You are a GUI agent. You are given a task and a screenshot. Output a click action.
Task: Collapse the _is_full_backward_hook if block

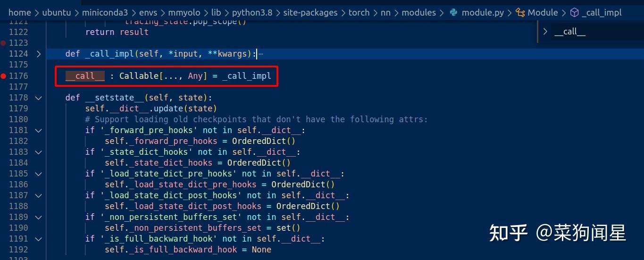tap(39, 239)
